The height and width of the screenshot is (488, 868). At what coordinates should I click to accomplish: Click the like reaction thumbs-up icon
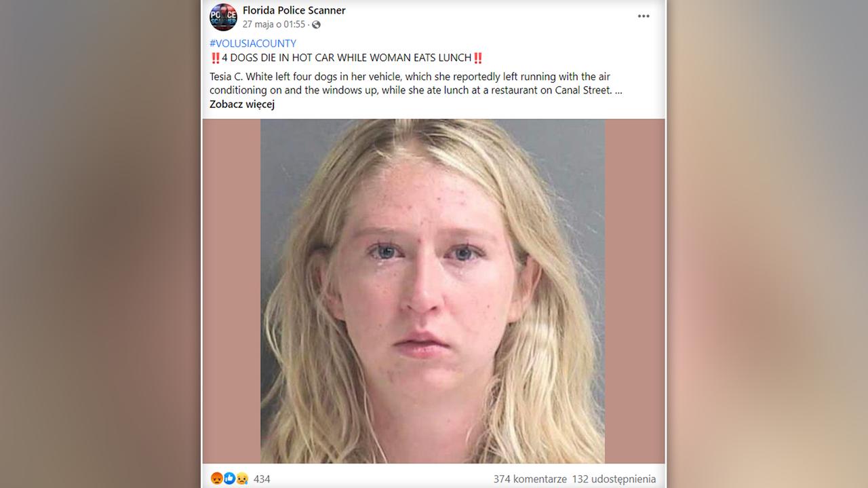tap(229, 478)
